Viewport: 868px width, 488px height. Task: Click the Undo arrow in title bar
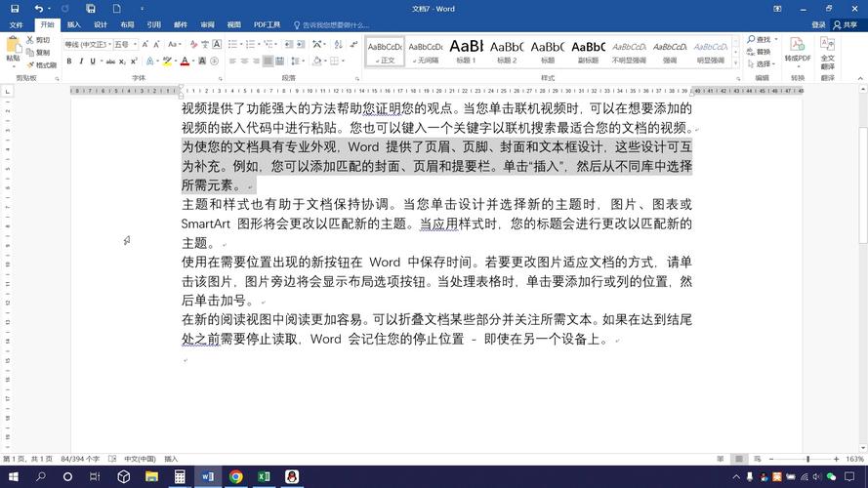pyautogui.click(x=39, y=9)
